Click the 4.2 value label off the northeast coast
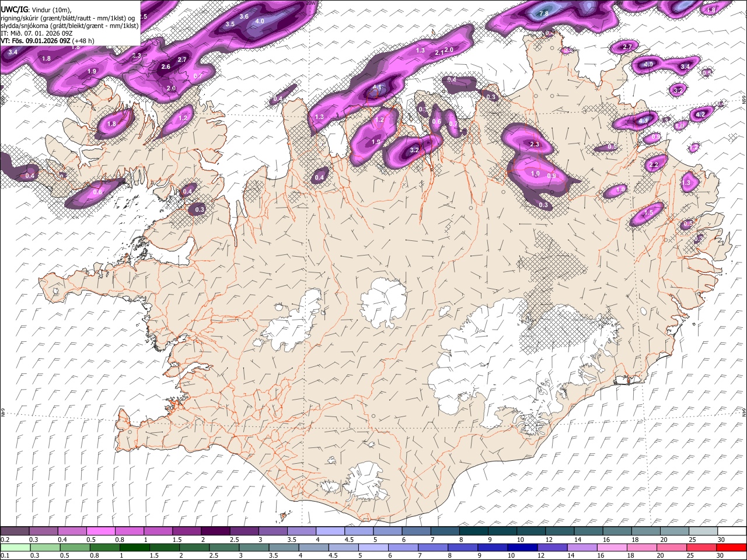The width and height of the screenshot is (747, 560). click(701, 114)
